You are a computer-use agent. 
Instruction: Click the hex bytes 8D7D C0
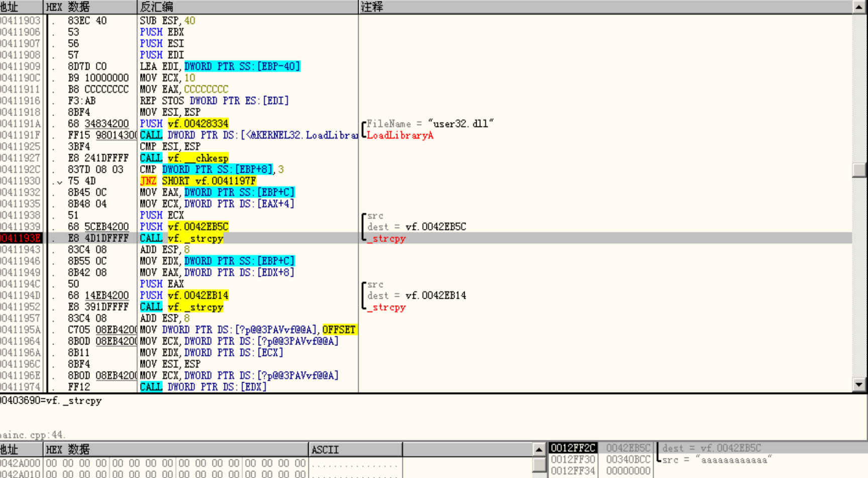87,66
